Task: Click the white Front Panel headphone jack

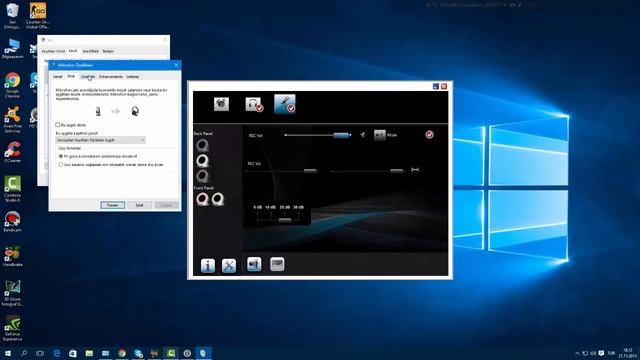Action: 218,199
